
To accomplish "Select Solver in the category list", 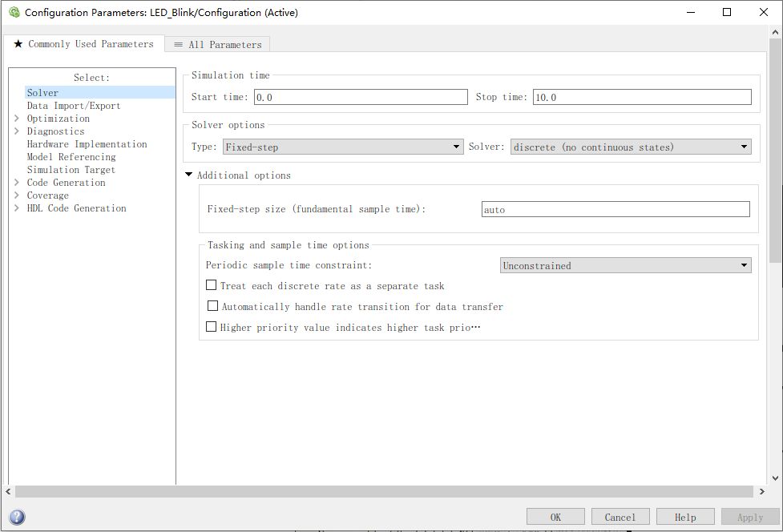I will pos(100,92).
